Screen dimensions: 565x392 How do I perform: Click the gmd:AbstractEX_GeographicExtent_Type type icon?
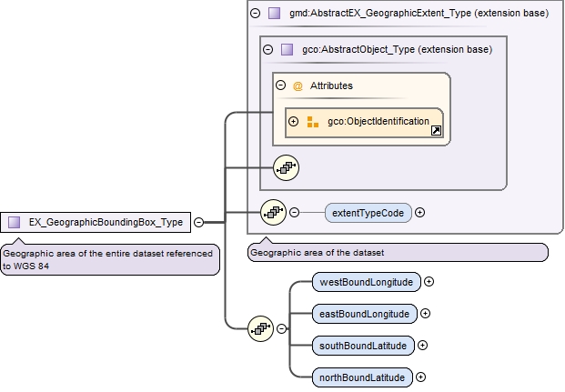[x=274, y=14]
